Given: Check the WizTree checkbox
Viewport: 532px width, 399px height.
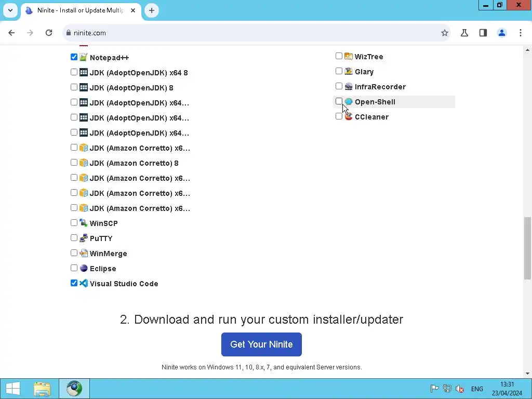Looking at the screenshot, I should tap(339, 56).
